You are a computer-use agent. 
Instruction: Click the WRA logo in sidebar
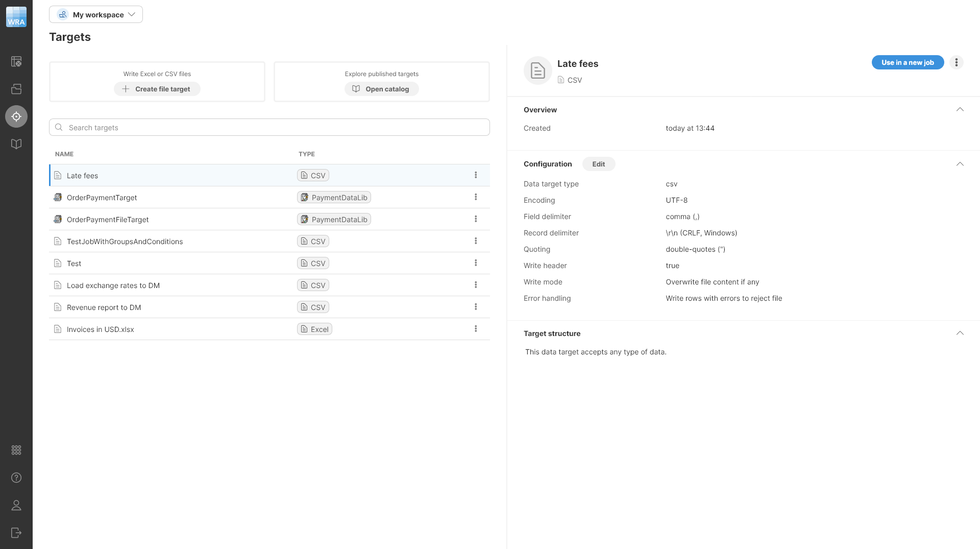[16, 17]
